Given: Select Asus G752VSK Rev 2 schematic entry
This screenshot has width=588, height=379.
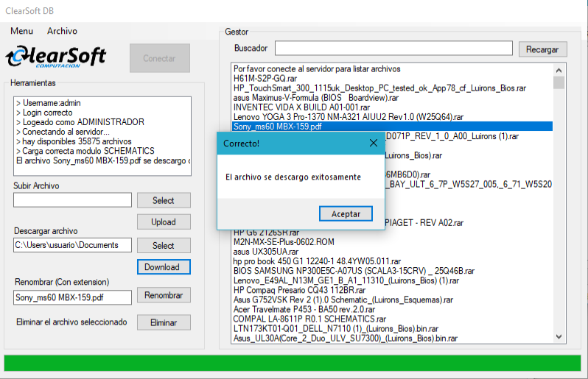Looking at the screenshot, I should (343, 300).
